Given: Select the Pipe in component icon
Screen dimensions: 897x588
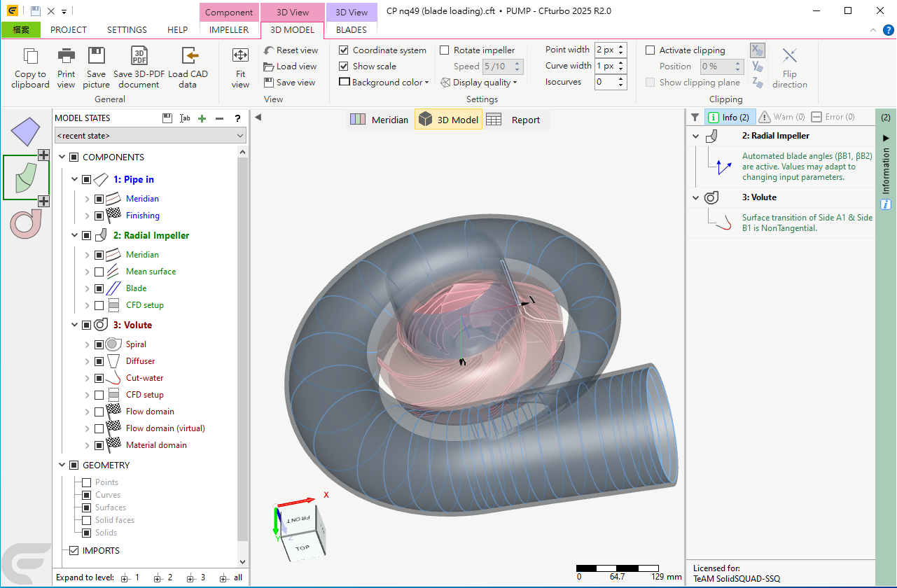Looking at the screenshot, I should [26, 132].
